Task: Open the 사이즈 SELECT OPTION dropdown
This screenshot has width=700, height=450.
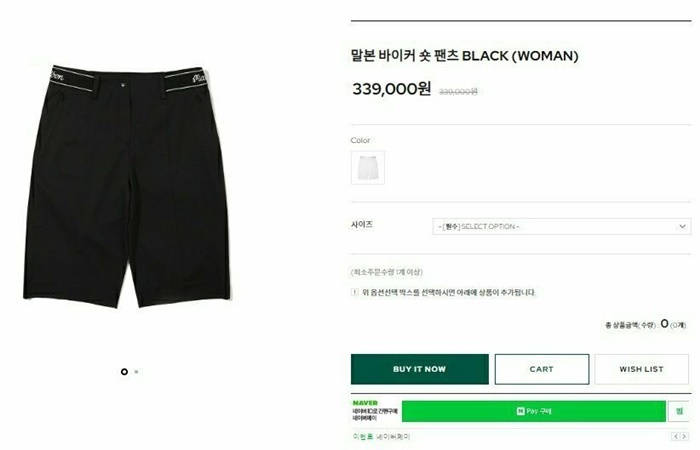Action: click(x=562, y=226)
